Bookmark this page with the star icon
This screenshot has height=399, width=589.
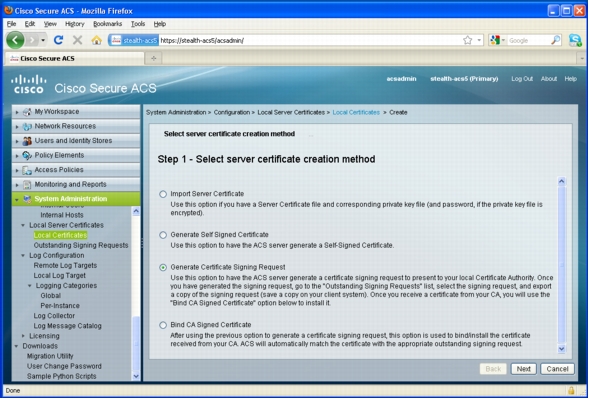(467, 40)
